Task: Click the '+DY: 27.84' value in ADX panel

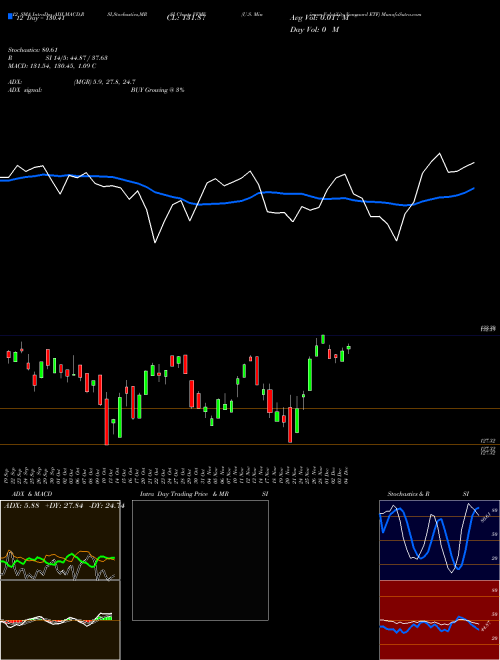Action: [x=64, y=506]
